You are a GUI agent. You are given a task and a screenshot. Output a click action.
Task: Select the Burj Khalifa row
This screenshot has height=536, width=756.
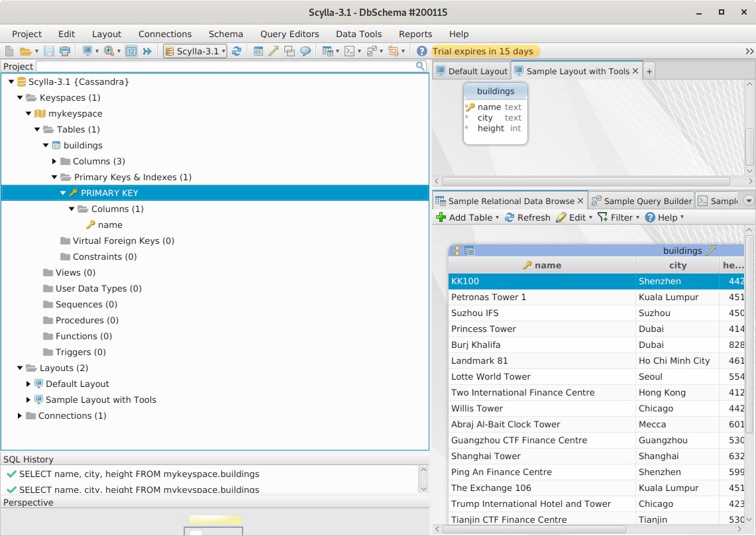pos(596,345)
